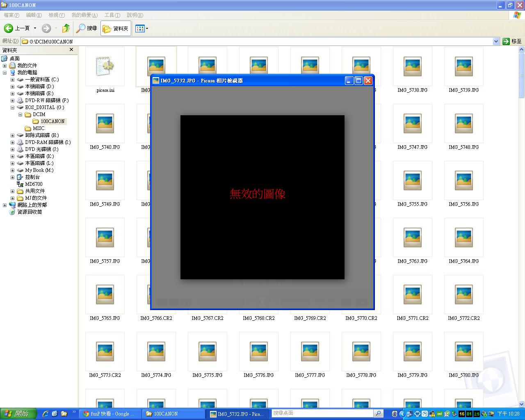This screenshot has width=525, height=420.
Task: Collapse the DCIM folder node
Action: coord(20,114)
